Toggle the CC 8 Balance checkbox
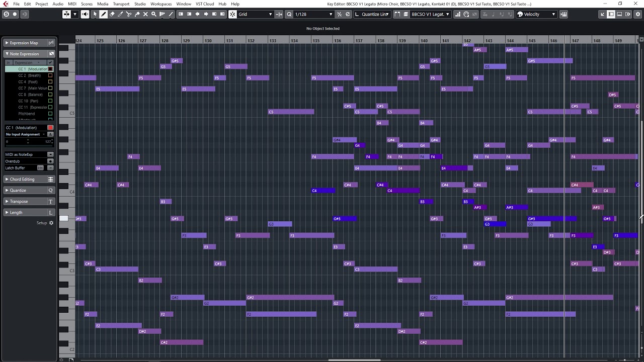Screen dimensions: 644x362 click(x=50, y=95)
